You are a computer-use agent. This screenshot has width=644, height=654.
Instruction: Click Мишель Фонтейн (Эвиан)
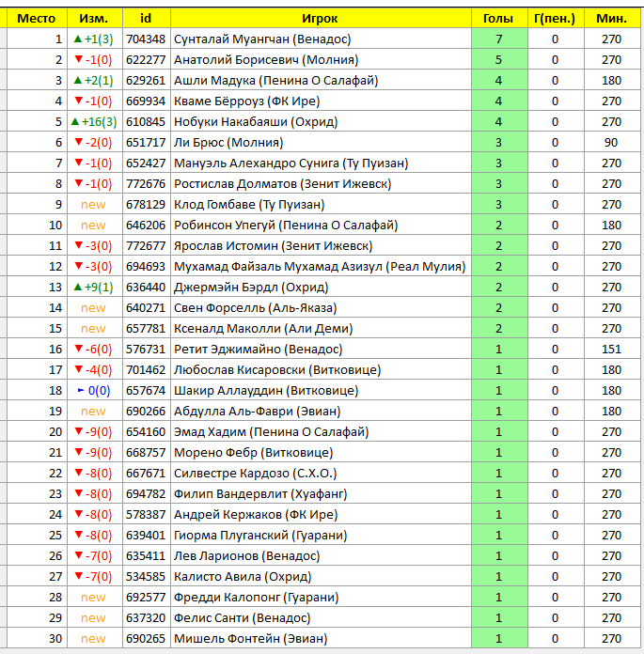tap(321, 639)
